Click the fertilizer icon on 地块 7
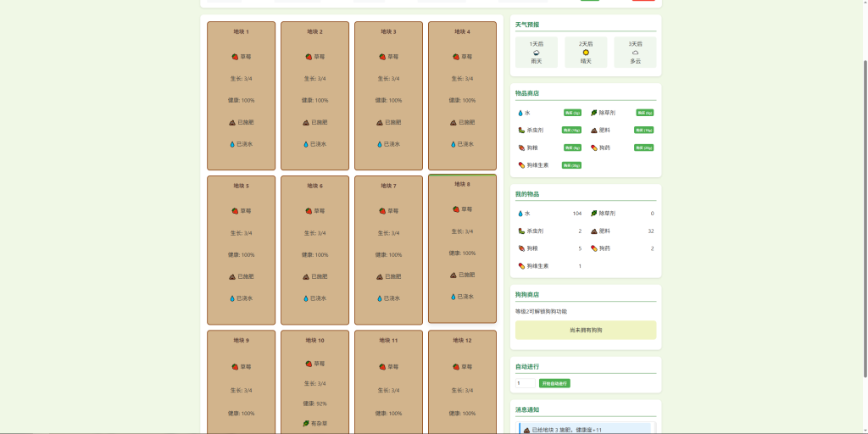The image size is (868, 434). (380, 276)
